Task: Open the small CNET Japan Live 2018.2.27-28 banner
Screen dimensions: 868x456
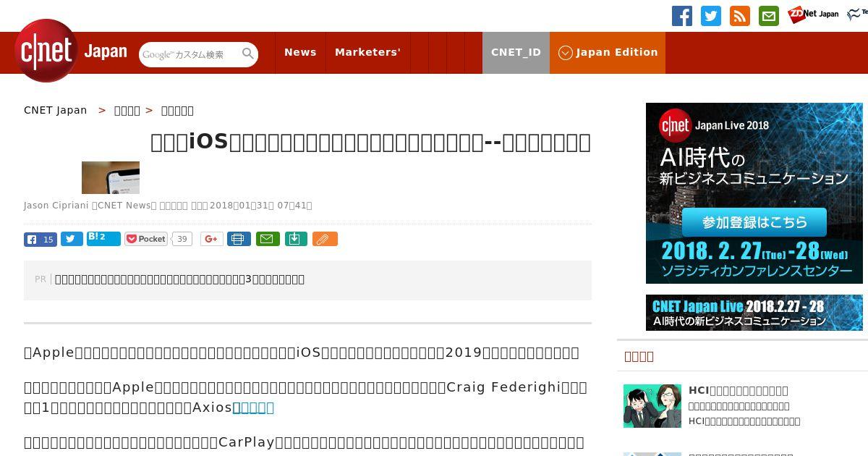Action: click(x=754, y=313)
